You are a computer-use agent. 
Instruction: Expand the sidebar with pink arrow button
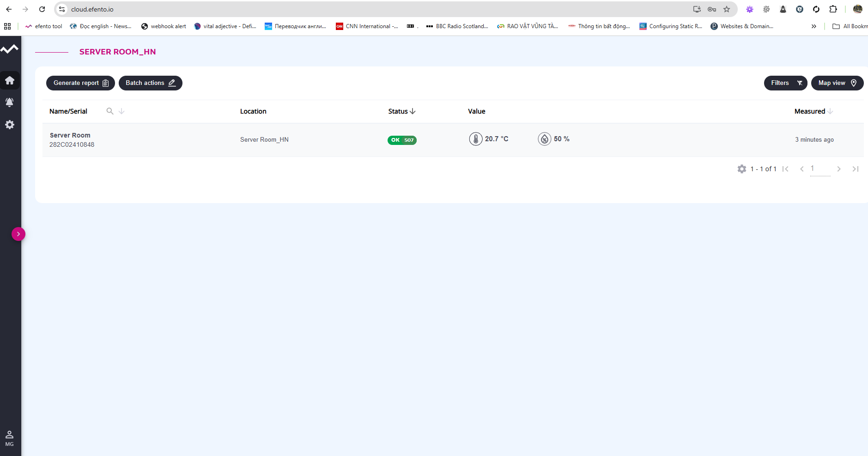tap(18, 234)
